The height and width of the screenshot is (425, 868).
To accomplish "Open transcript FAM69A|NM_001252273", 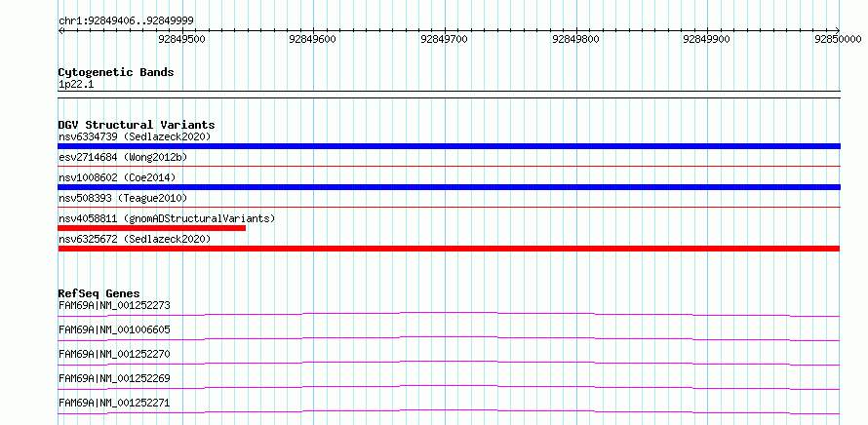I will (x=114, y=305).
